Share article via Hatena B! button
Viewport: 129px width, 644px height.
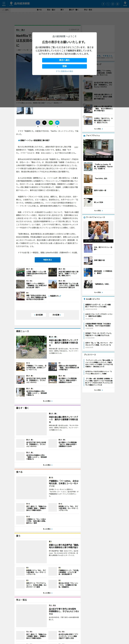(x=57, y=122)
